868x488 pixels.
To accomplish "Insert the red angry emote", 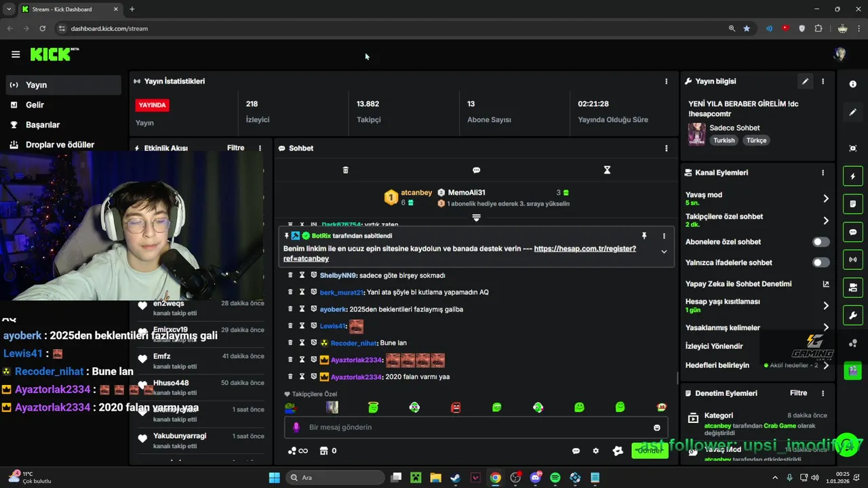I will (456, 407).
